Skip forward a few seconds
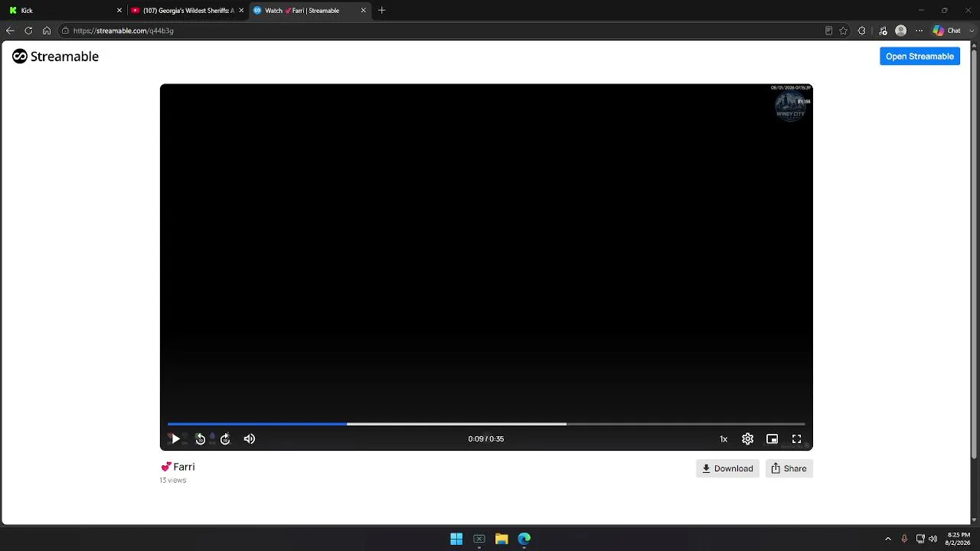Image resolution: width=980 pixels, height=551 pixels. pos(225,439)
